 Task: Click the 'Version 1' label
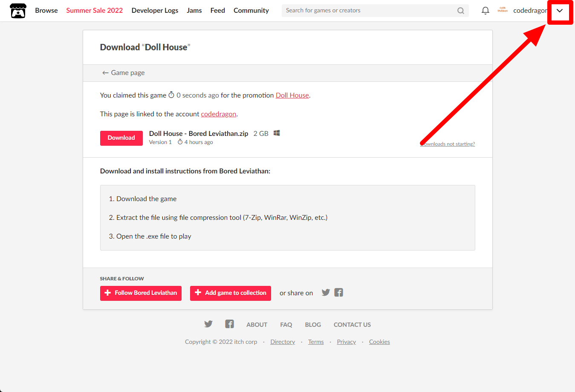[x=160, y=142]
